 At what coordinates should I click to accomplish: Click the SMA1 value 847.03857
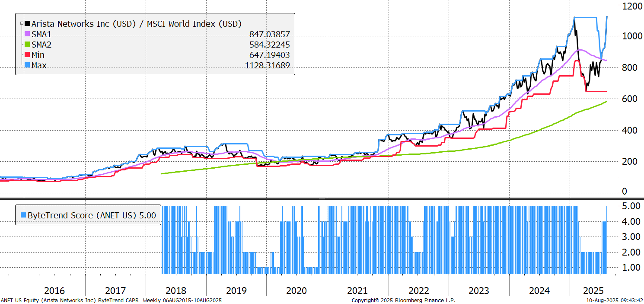269,34
